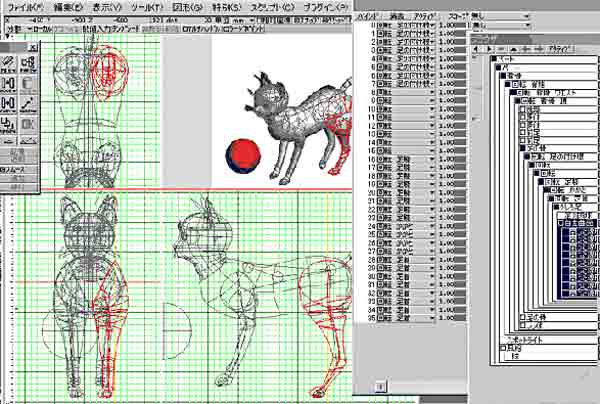
Task: Open the ファイル (File) menu
Action: (25, 6)
